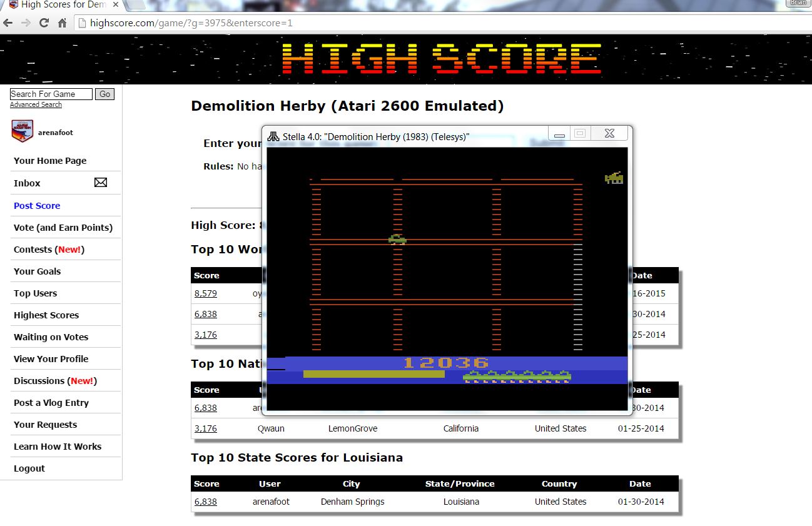The width and height of the screenshot is (812, 526).
Task: Open Post Score in the sidebar
Action: click(37, 205)
